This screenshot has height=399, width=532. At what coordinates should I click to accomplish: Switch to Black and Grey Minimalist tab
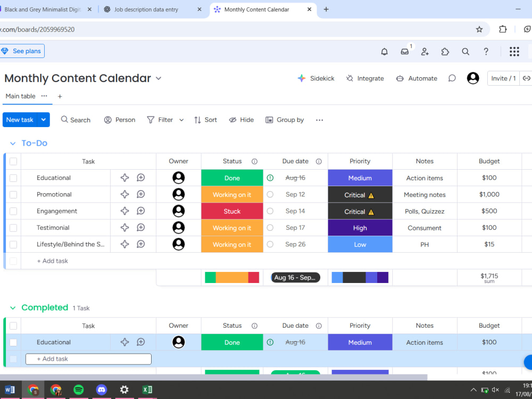click(43, 10)
